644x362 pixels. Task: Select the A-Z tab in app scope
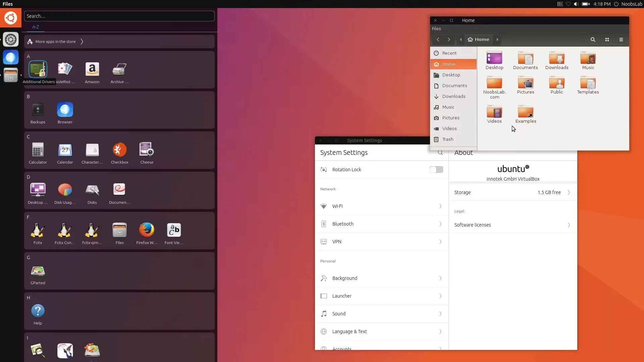click(x=36, y=27)
